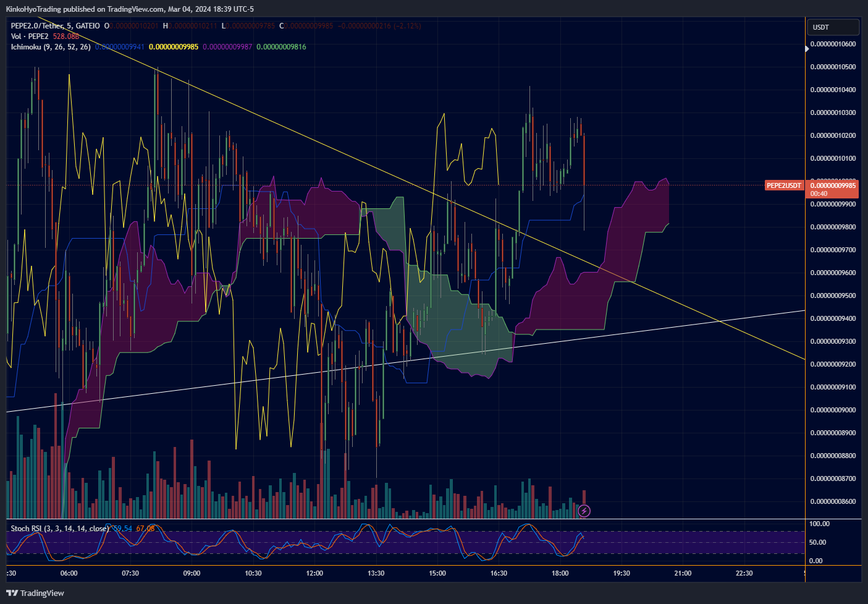
Task: Click the purple Ichimoku value 0.00000009987
Action: pos(227,47)
